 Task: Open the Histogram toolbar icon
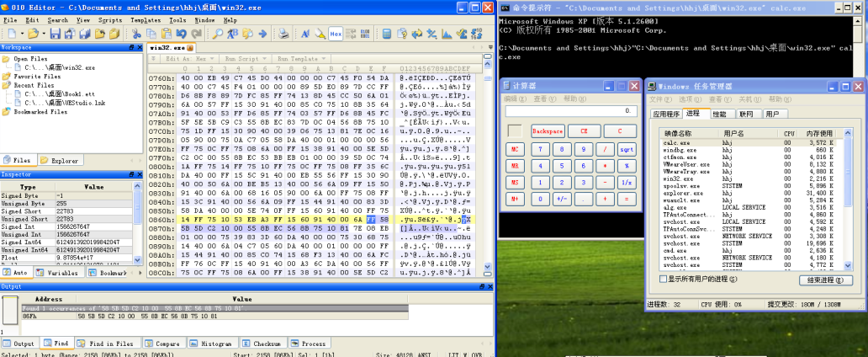coord(446,34)
